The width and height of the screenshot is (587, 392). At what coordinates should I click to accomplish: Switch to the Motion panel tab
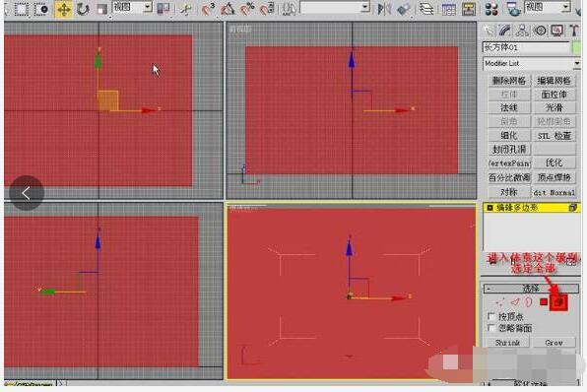point(540,31)
